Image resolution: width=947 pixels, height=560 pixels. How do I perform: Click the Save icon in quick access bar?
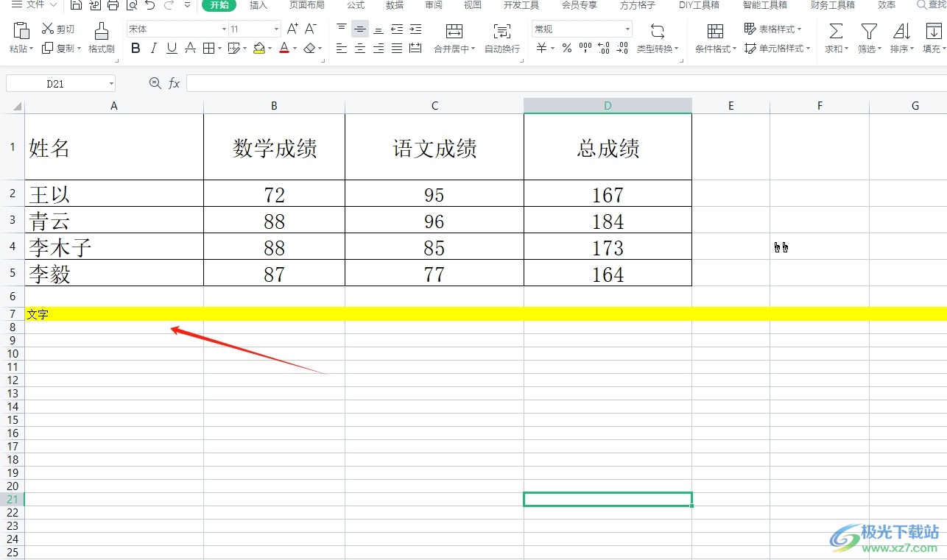coord(76,5)
